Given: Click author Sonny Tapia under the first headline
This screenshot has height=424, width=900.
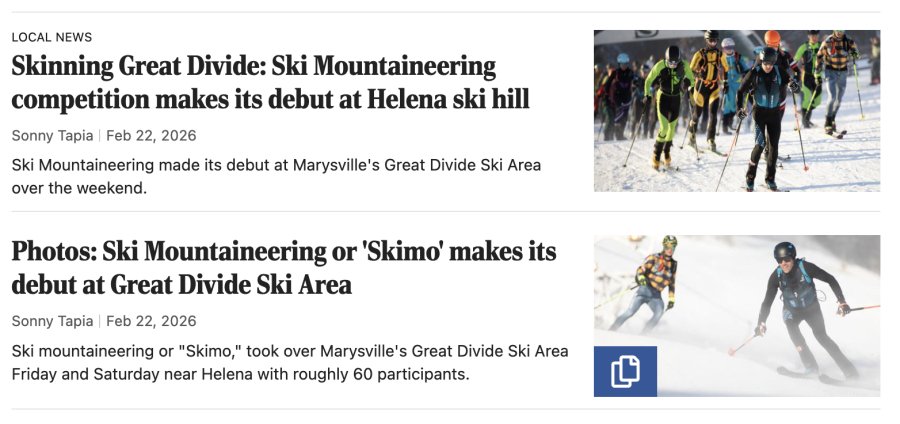Looking at the screenshot, I should tap(51, 135).
